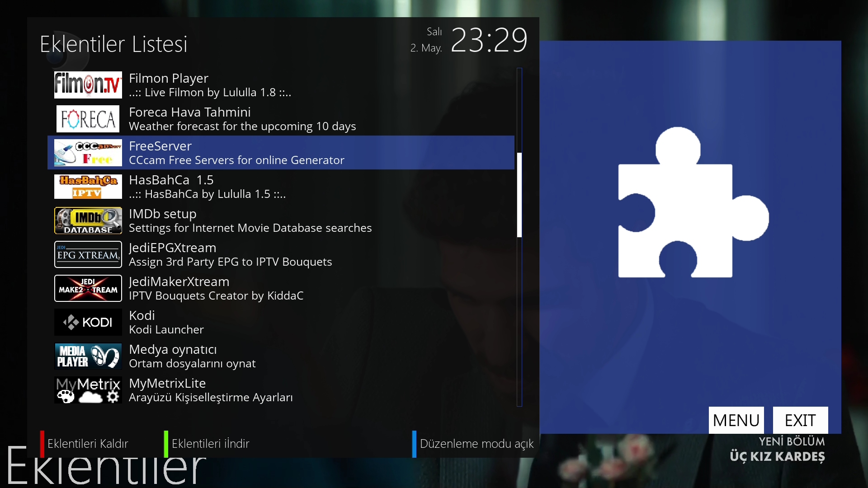Viewport: 868px width, 488px height.
Task: Click 'CCcam Free Servers for online Generator'
Action: coord(236,160)
